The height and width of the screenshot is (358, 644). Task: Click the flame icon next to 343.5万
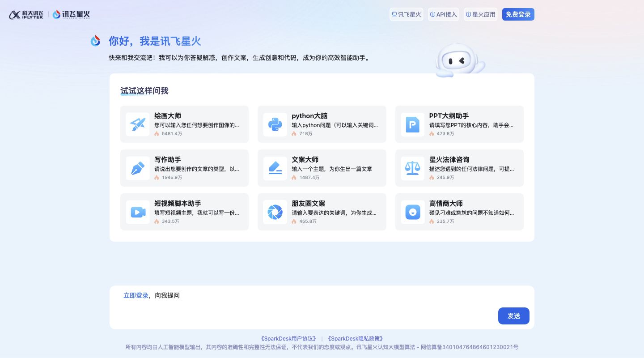click(157, 222)
